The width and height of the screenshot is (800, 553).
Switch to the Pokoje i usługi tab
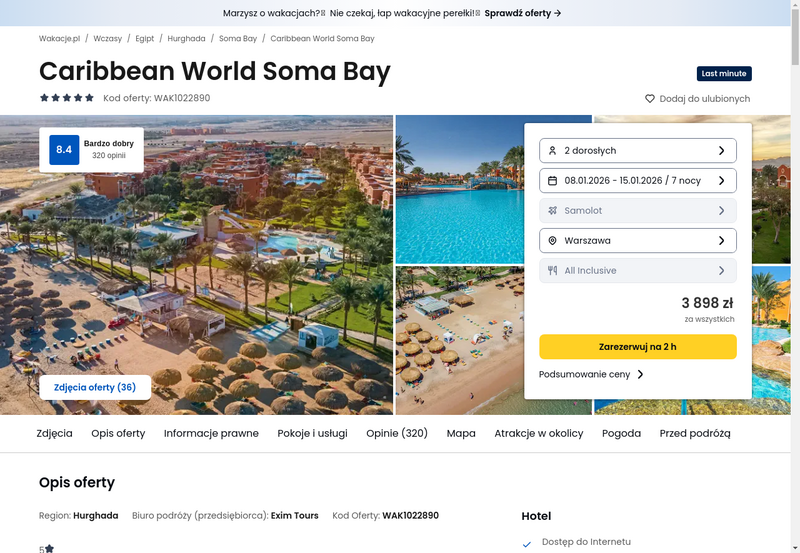point(313,433)
